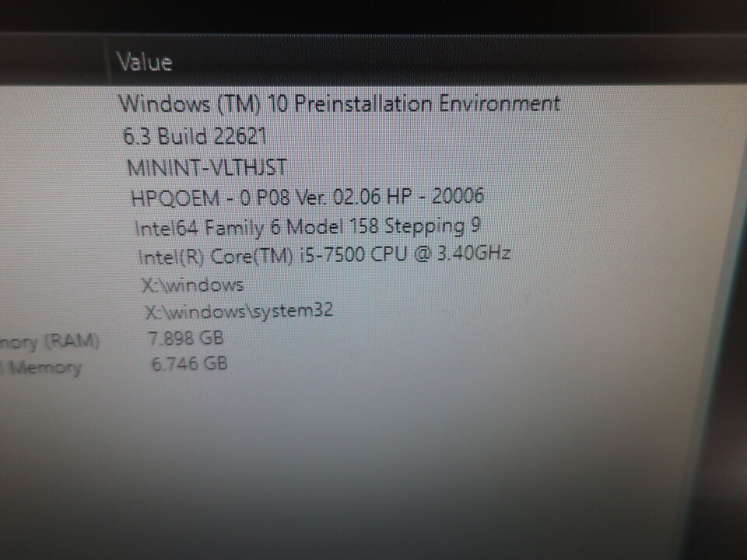Select the 7.898 GB memory value

coord(186,338)
